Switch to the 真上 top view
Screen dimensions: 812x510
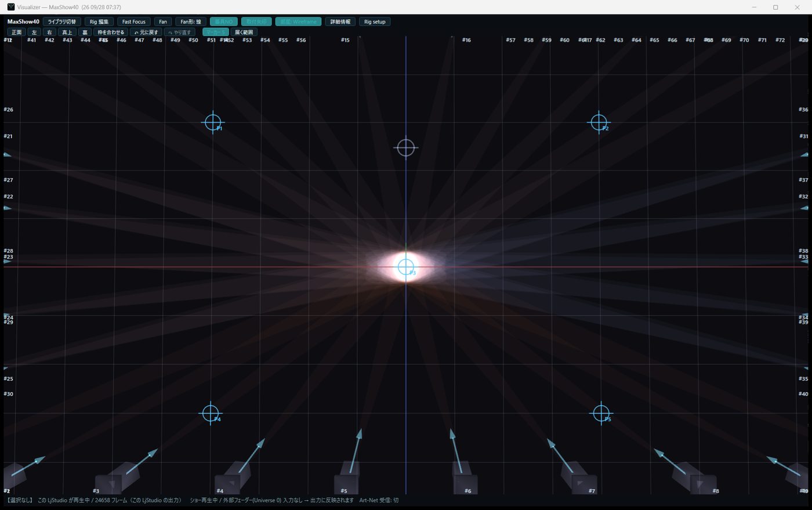(67, 32)
